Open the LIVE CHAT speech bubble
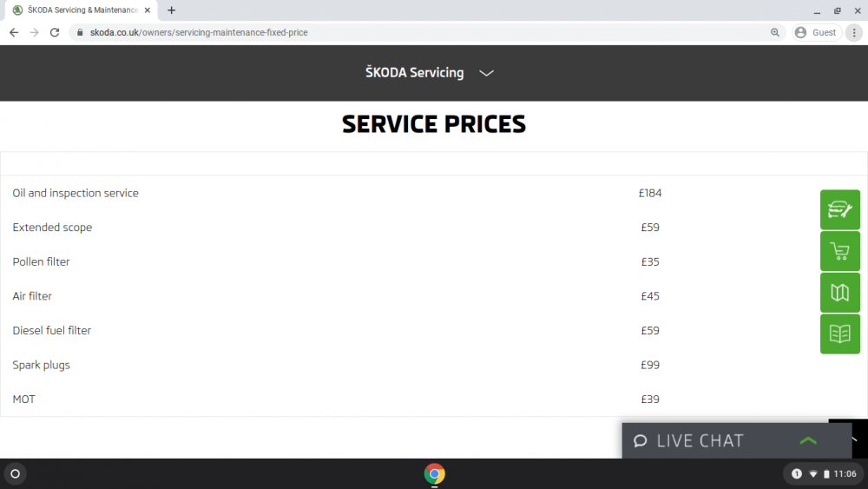868x489 pixels. (641, 441)
